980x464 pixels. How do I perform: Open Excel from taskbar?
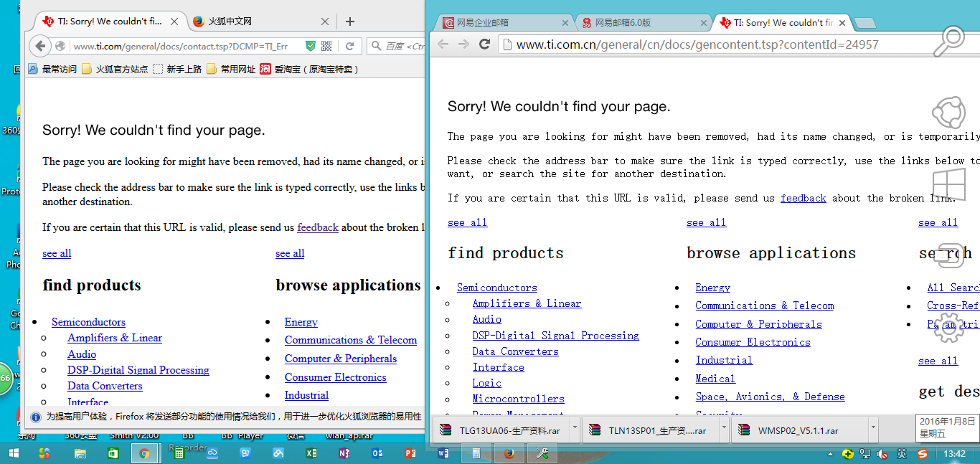coord(311,453)
